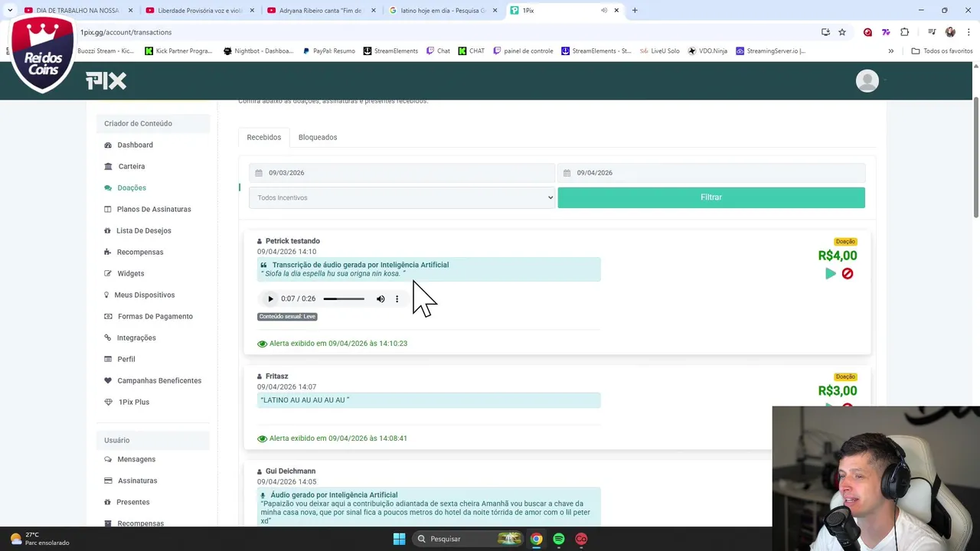Click the address bar URL
Image resolution: width=980 pixels, height=551 pixels.
point(126,32)
